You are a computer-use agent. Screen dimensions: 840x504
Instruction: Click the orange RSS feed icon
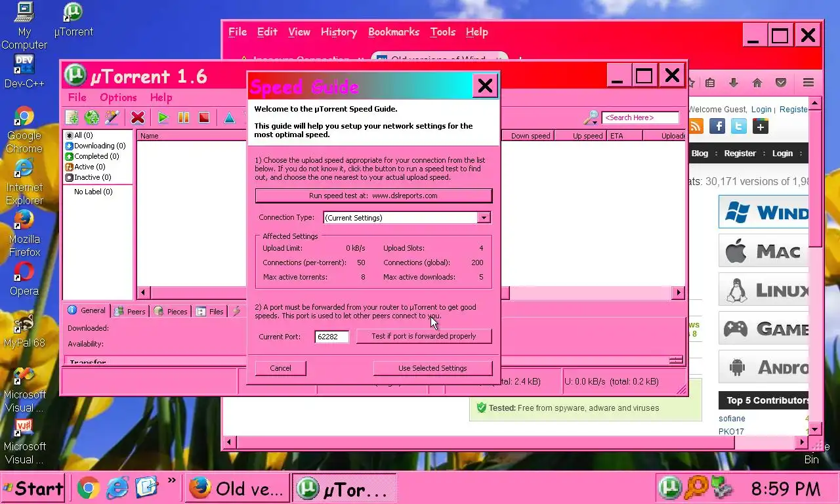(x=696, y=127)
